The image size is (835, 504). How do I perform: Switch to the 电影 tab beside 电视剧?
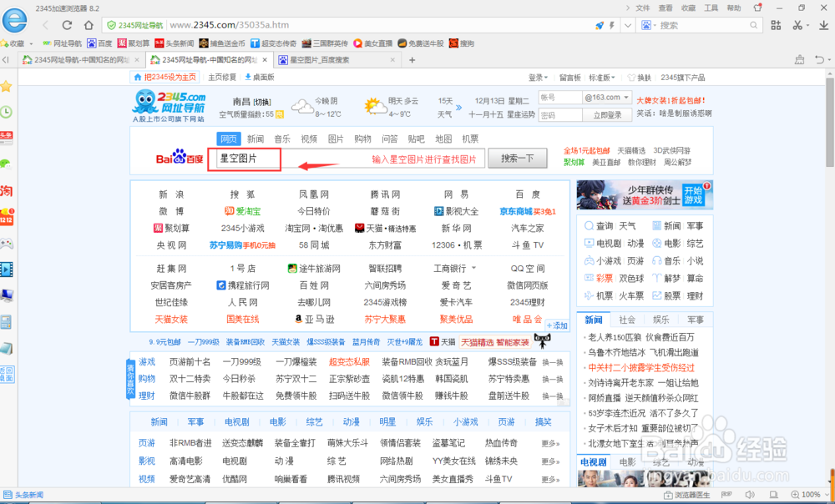(627, 462)
